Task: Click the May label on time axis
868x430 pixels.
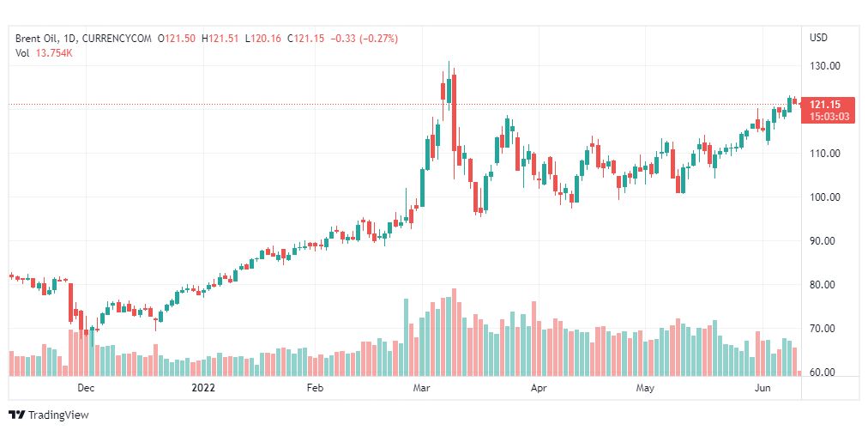Action: tap(646, 388)
